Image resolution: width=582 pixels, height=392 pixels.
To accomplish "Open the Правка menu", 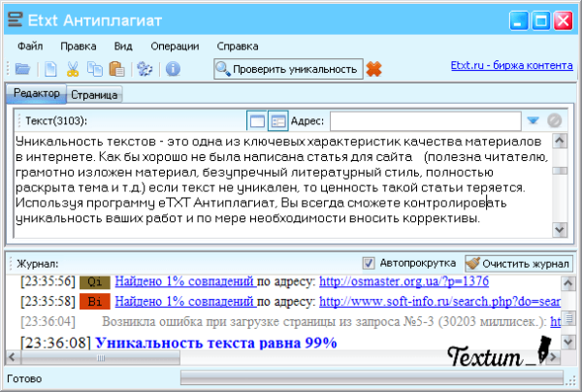I will coord(79,46).
